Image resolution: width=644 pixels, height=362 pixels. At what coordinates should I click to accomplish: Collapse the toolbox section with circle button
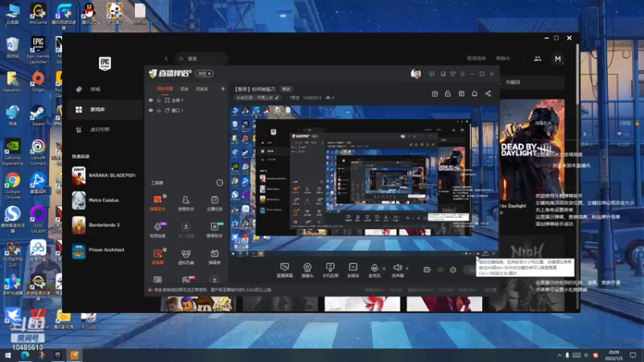(219, 183)
